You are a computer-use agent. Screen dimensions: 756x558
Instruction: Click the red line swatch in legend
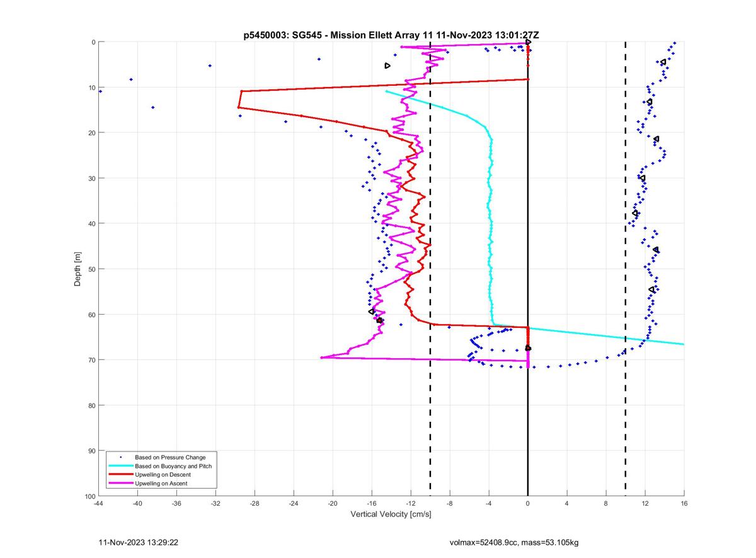(120, 475)
